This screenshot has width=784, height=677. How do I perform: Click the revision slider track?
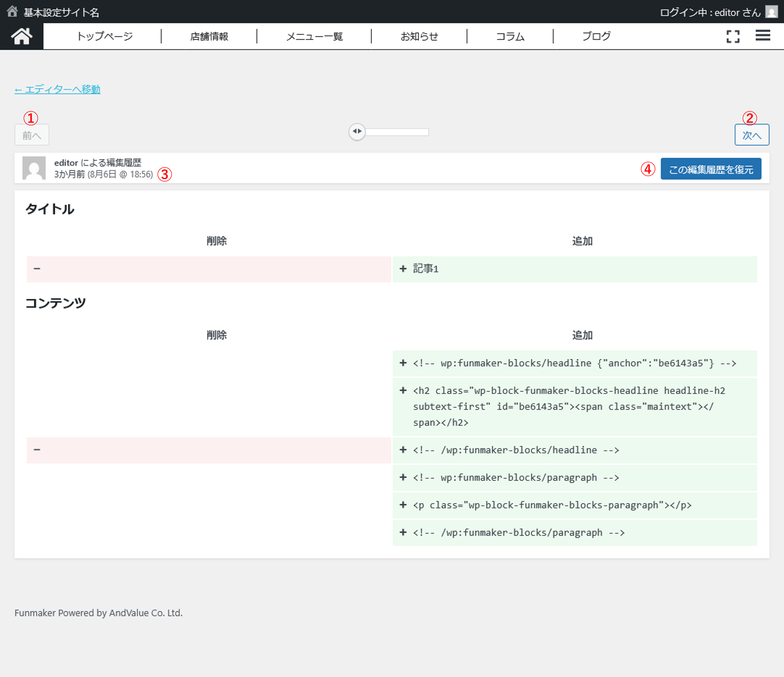point(397,132)
